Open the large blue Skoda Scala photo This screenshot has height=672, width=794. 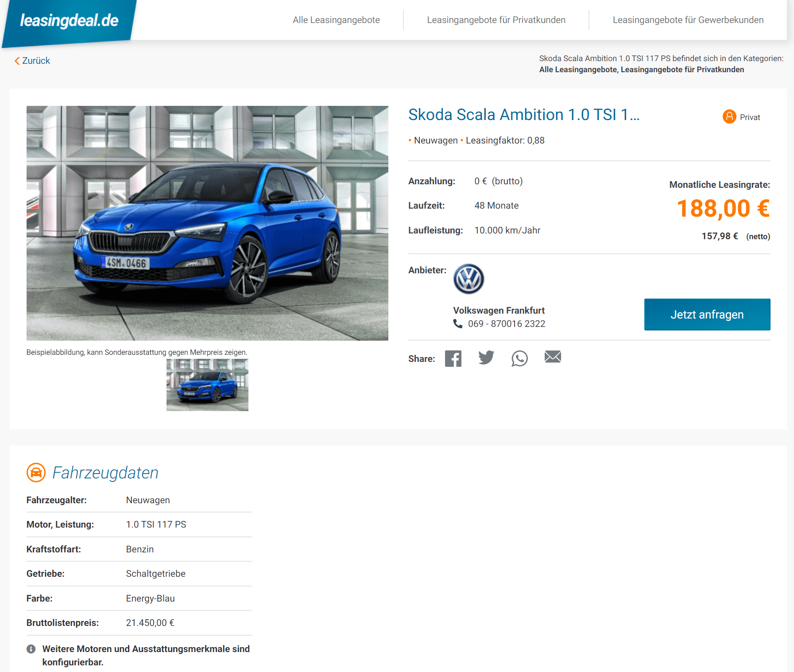[x=207, y=223]
